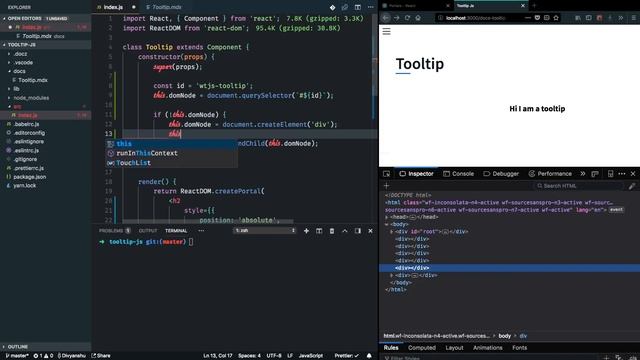The image size is (640, 360).
Task: Open the browser library icon
Action: [x=578, y=18]
